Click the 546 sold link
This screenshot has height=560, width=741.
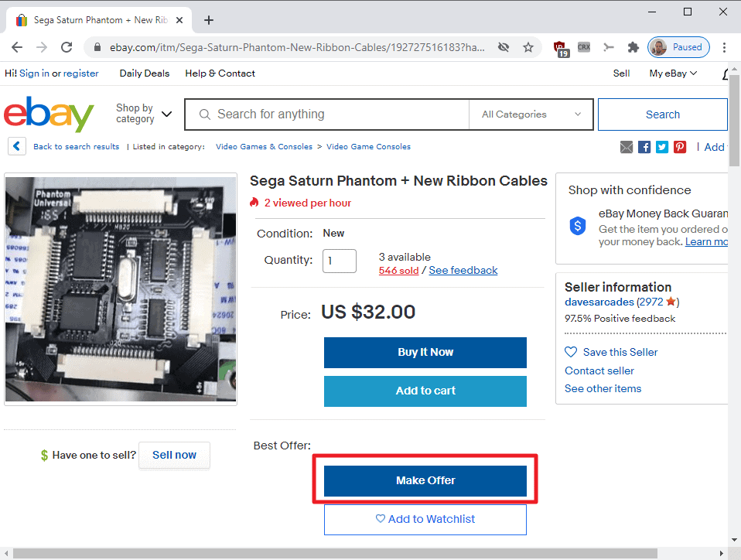point(398,270)
